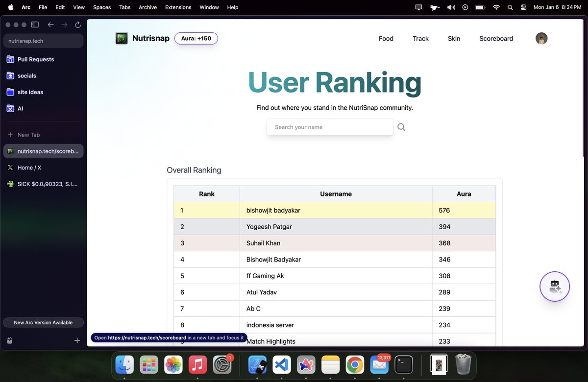Open Arc browser icon in the dock

(306, 365)
